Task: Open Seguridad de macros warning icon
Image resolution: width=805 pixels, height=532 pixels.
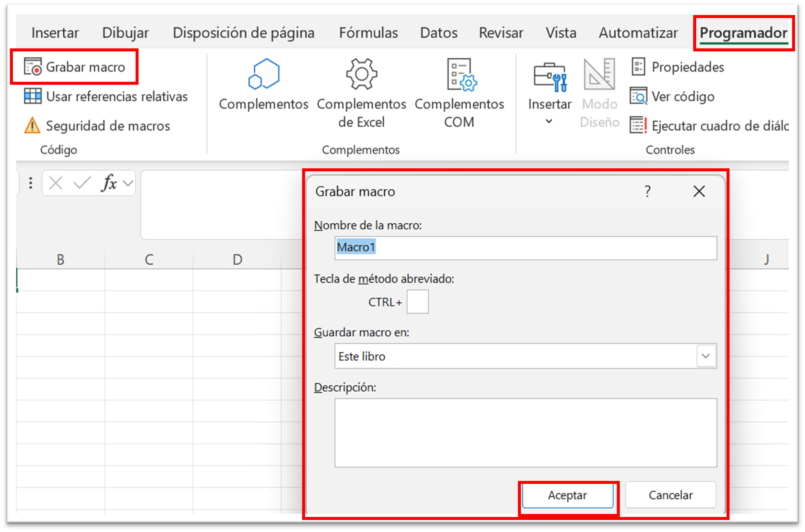Action: click(32, 126)
